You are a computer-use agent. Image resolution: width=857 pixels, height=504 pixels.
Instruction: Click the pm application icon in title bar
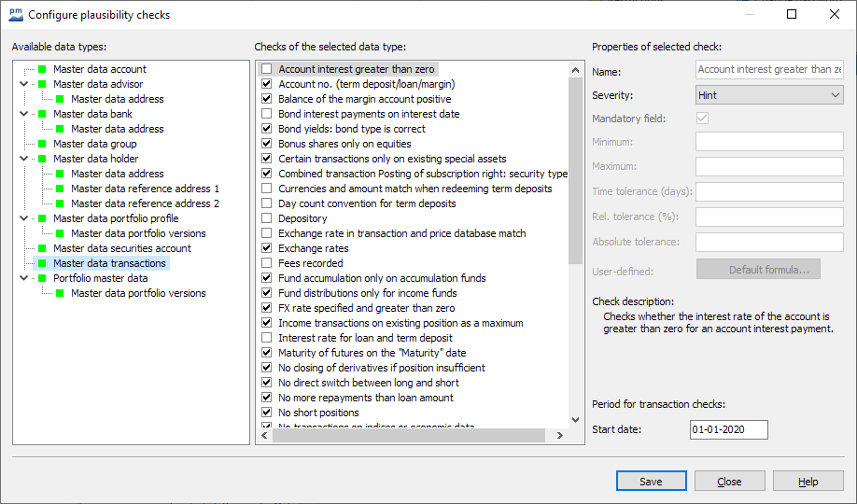16,15
